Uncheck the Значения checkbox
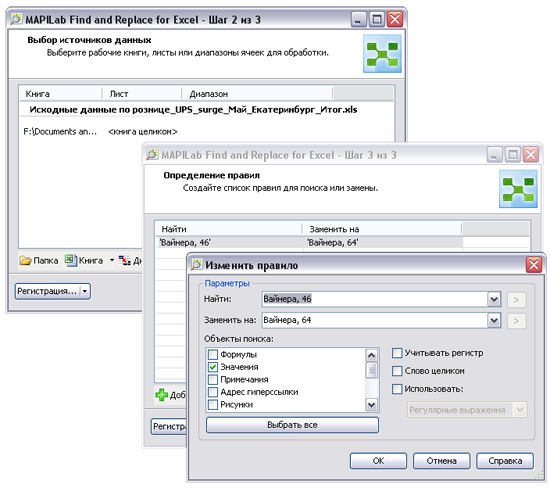The width and height of the screenshot is (550, 488). pyautogui.click(x=213, y=367)
